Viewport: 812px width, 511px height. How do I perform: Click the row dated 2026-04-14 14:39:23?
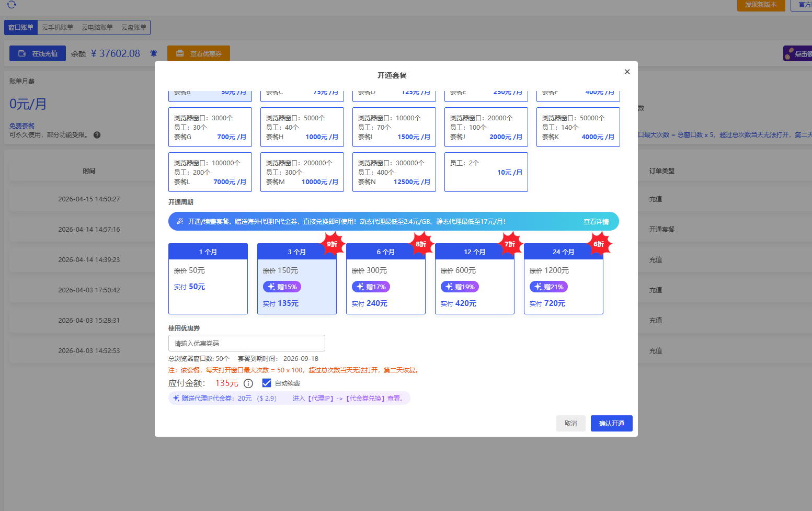coord(89,260)
